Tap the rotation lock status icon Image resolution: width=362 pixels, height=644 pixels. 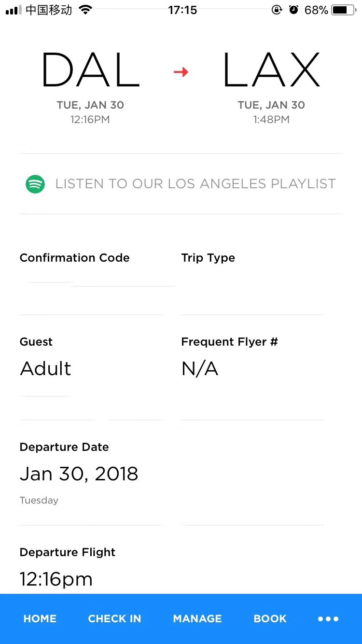[277, 10]
